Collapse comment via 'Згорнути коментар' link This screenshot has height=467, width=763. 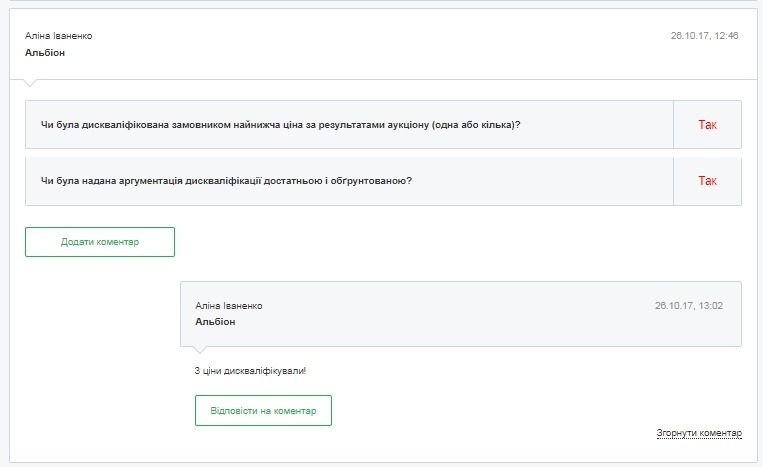pos(699,433)
